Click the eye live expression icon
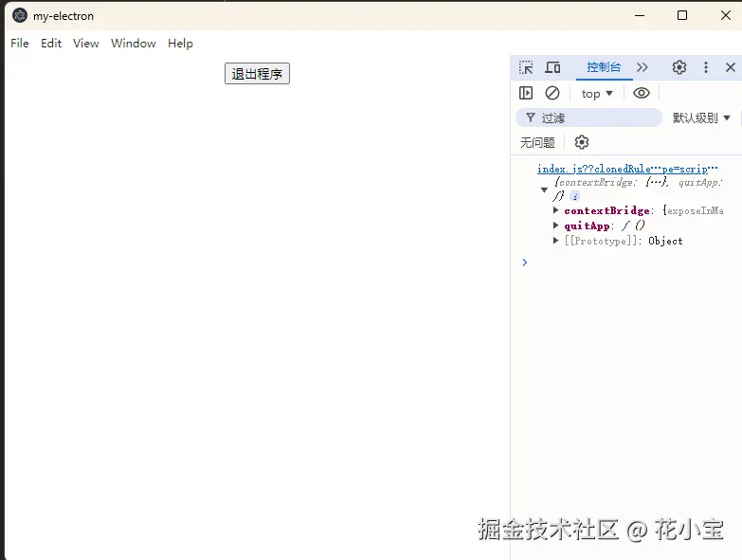The image size is (742, 560). coord(642,93)
